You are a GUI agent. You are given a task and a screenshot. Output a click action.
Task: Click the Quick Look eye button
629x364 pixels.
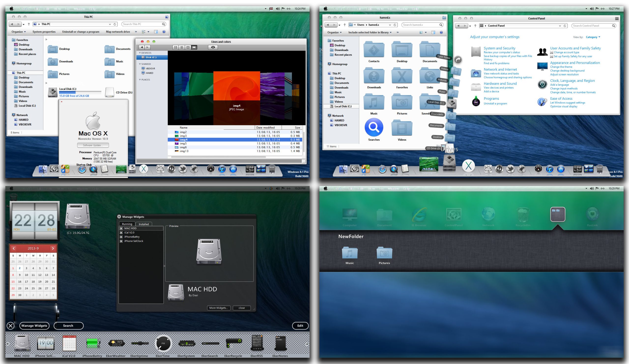point(213,47)
